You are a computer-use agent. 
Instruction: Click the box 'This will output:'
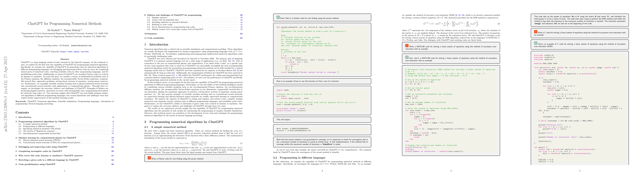pyautogui.click(x=322, y=120)
